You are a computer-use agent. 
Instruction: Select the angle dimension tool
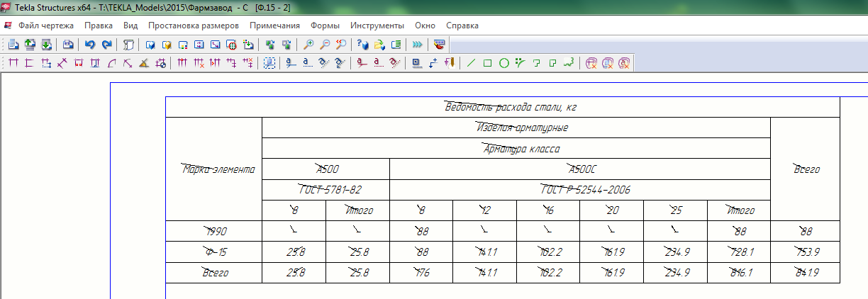[143, 63]
